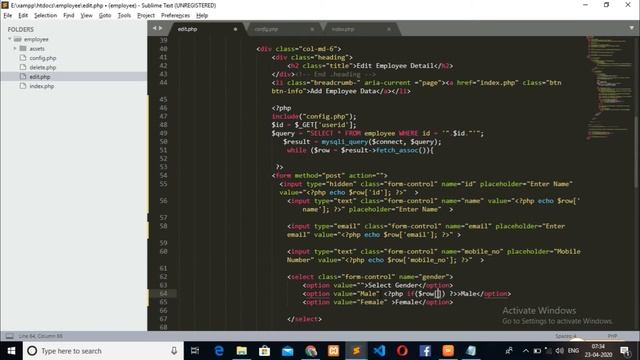This screenshot has width=640, height=360.
Task: Click the index.php file icon in sidebar
Action: click(x=23, y=86)
